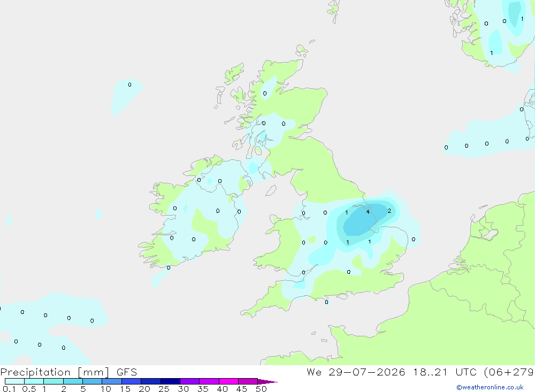Select the 45–50 mm legend color swatch
The height and width of the screenshot is (392, 535).
(x=248, y=381)
